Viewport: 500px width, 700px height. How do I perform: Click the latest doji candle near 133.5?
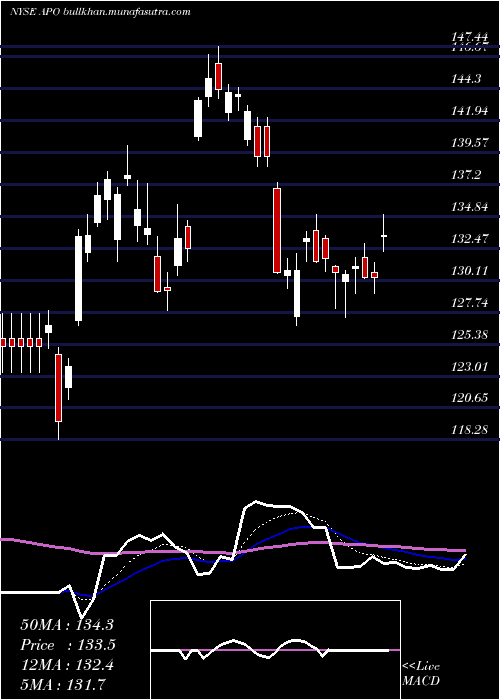point(383,233)
